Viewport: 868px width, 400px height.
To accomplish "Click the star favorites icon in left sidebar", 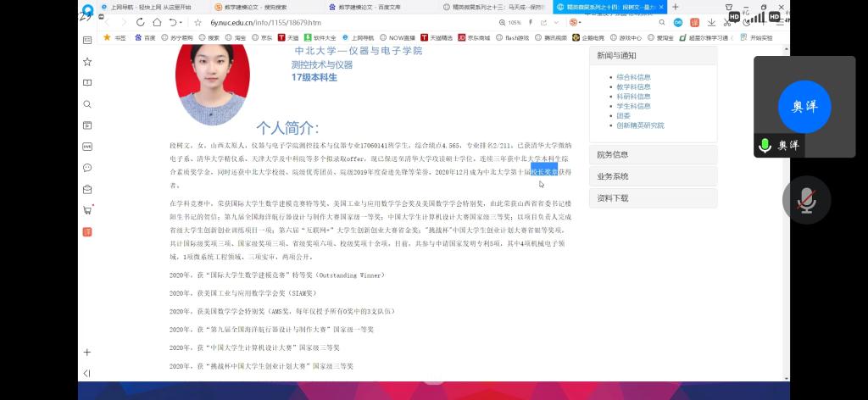I will tap(86, 62).
